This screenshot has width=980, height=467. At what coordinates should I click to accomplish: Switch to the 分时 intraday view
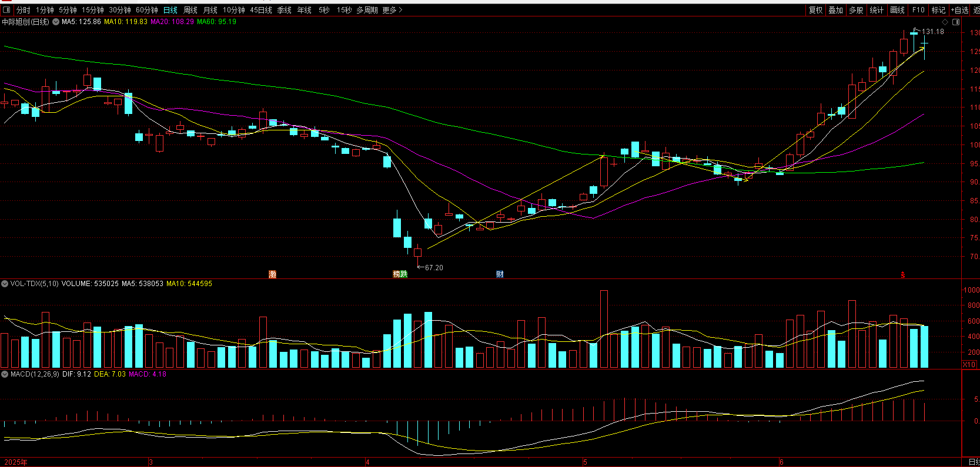point(23,10)
